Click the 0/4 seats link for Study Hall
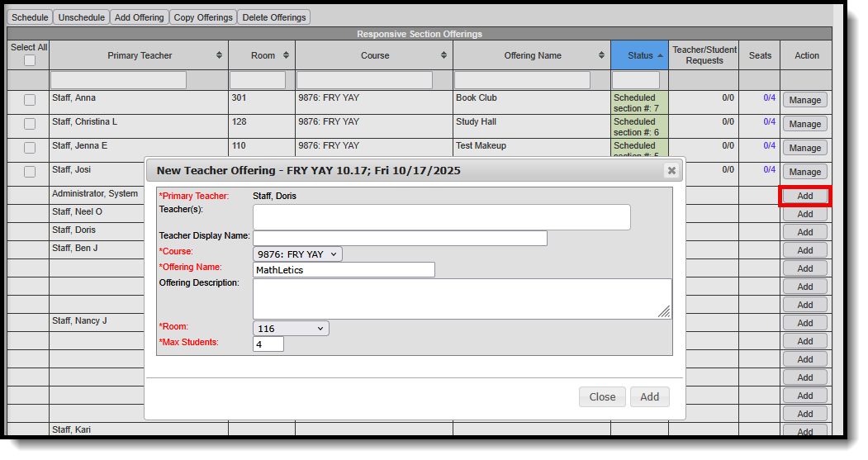Viewport: 868px width, 460px height. [769, 121]
